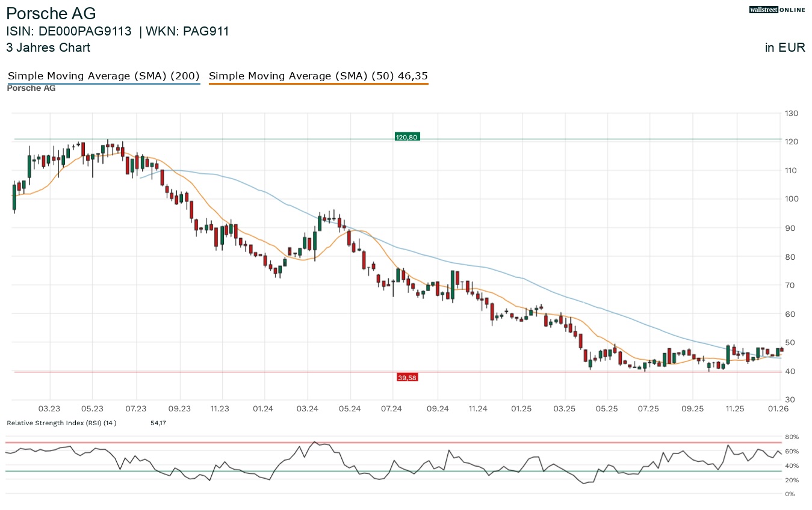Click the 3 Jahres Chart label
Viewport: 812px width, 510px height.
tap(48, 48)
